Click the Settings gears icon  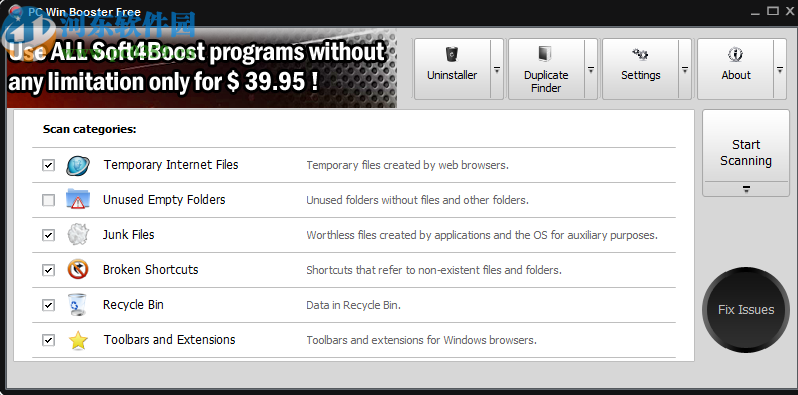pyautogui.click(x=640, y=53)
